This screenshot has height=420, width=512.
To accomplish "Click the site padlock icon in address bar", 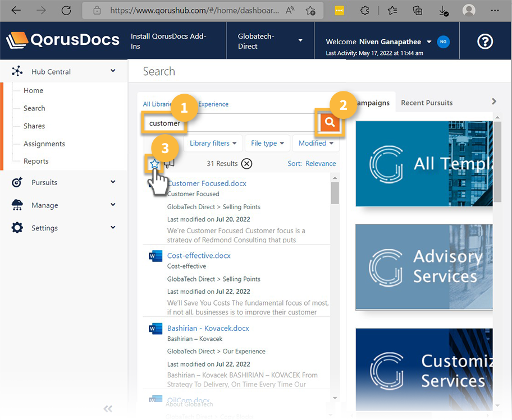I will [x=97, y=11].
